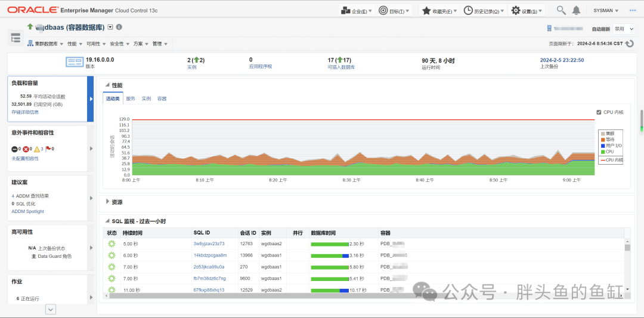Uncheck the CPU 内核 checkbox
Viewport: 644px width, 318px height.
(599, 112)
